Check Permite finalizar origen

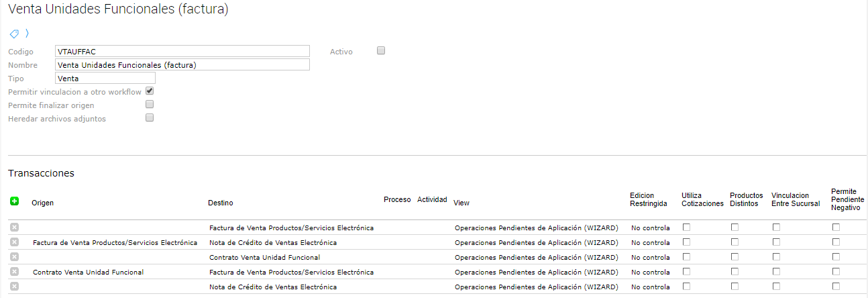click(150, 104)
